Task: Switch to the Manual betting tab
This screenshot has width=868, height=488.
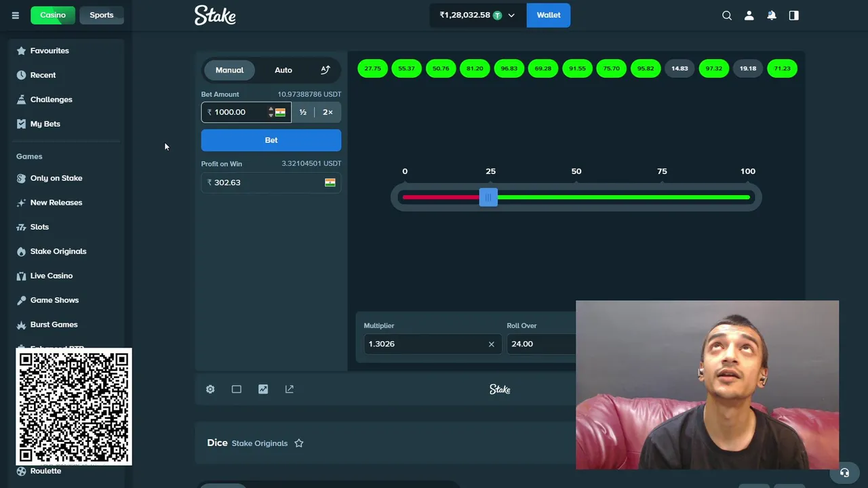Action: 229,70
